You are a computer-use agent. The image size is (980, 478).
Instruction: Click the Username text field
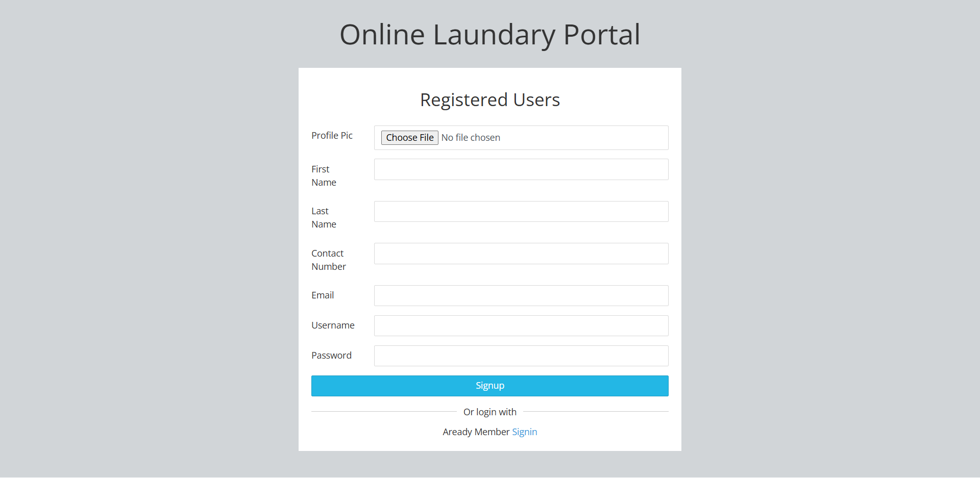click(x=521, y=325)
